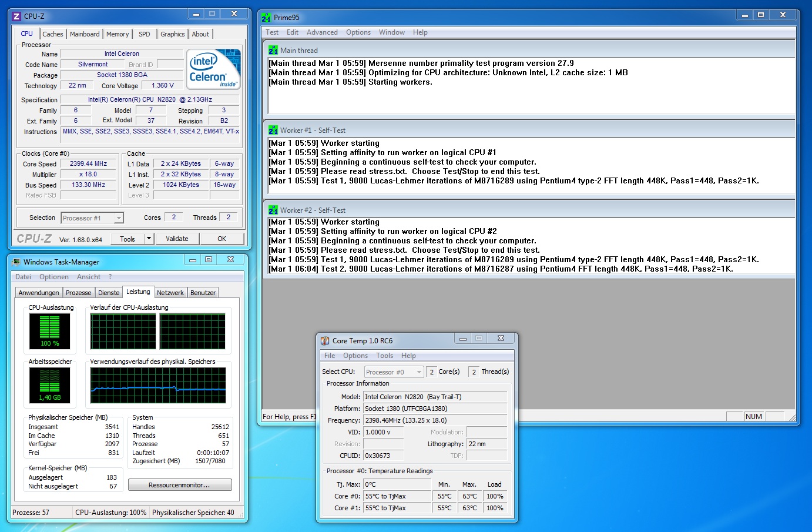Click the Arbeitsspeicher 1,40 GB meter
This screenshot has height=532, width=812.
click(50, 385)
